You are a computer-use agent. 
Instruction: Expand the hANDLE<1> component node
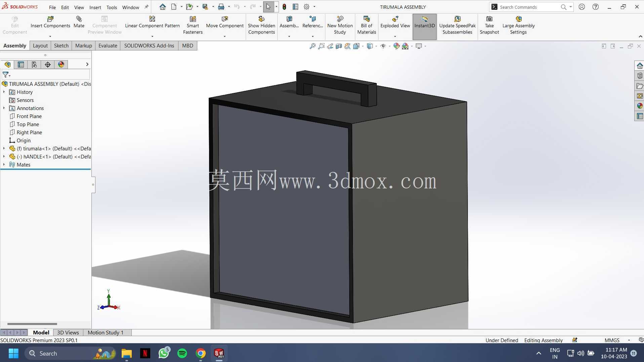[4, 156]
